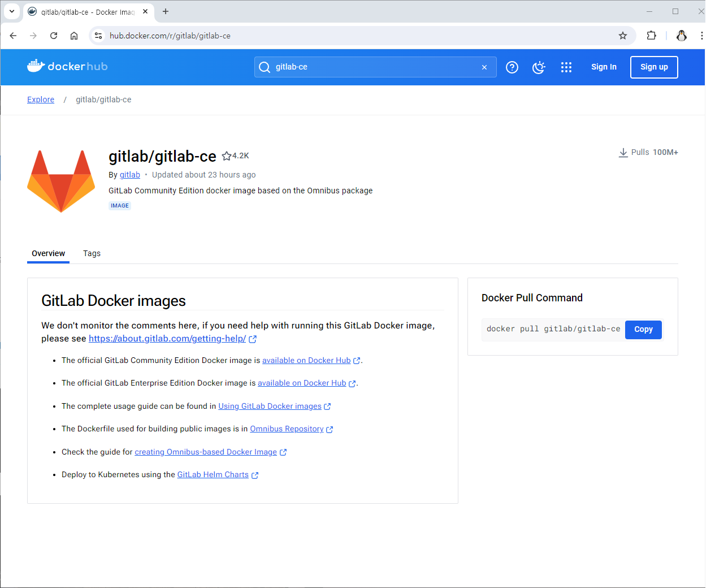Open creating Omnibus-based Docker Image link

[206, 452]
